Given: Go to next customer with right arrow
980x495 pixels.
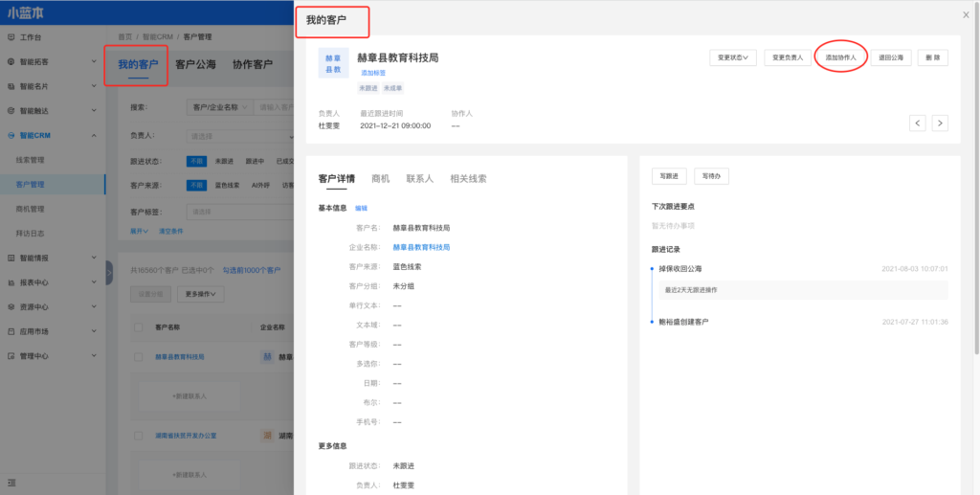Looking at the screenshot, I should [x=940, y=123].
